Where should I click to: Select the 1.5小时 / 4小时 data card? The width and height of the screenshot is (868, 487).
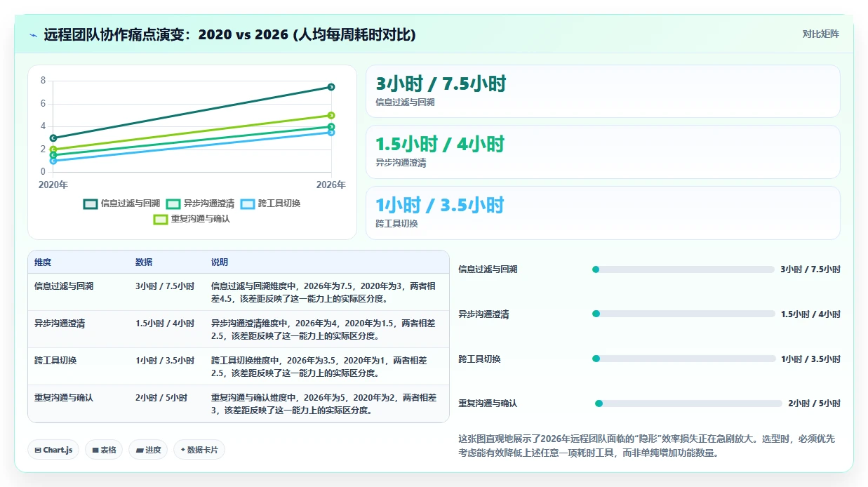coord(603,152)
